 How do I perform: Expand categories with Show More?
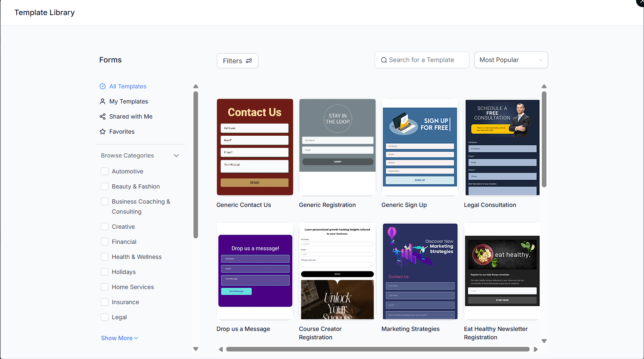tap(119, 338)
